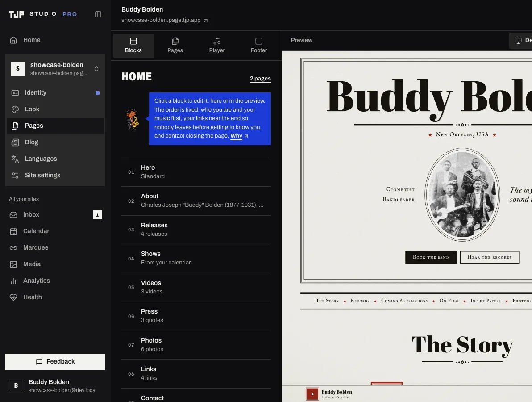
Task: Open the Look menu item
Action: (x=55, y=109)
